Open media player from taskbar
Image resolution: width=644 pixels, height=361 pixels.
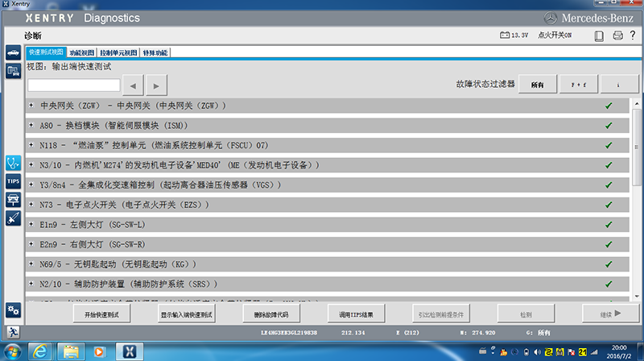tap(99, 351)
